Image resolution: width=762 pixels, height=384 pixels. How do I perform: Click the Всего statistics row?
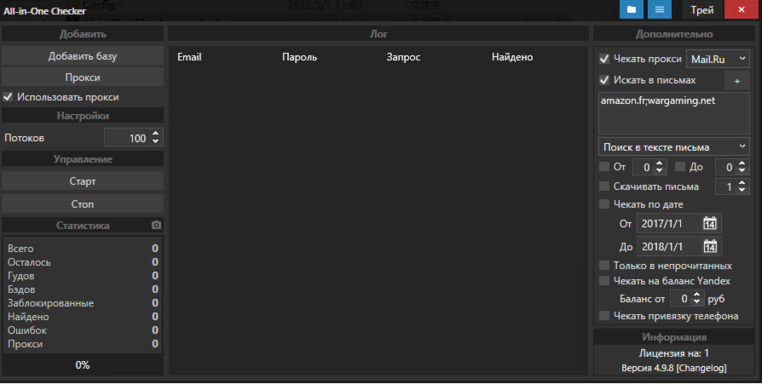pyautogui.click(x=83, y=248)
